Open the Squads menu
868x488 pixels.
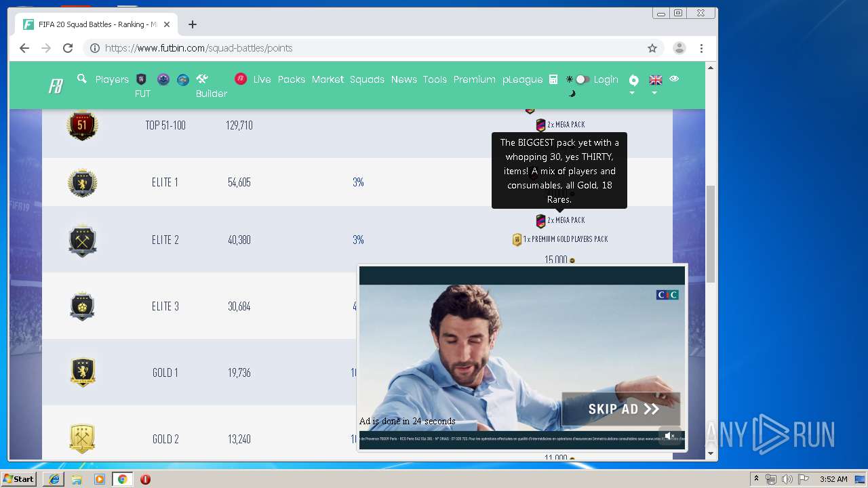click(367, 79)
